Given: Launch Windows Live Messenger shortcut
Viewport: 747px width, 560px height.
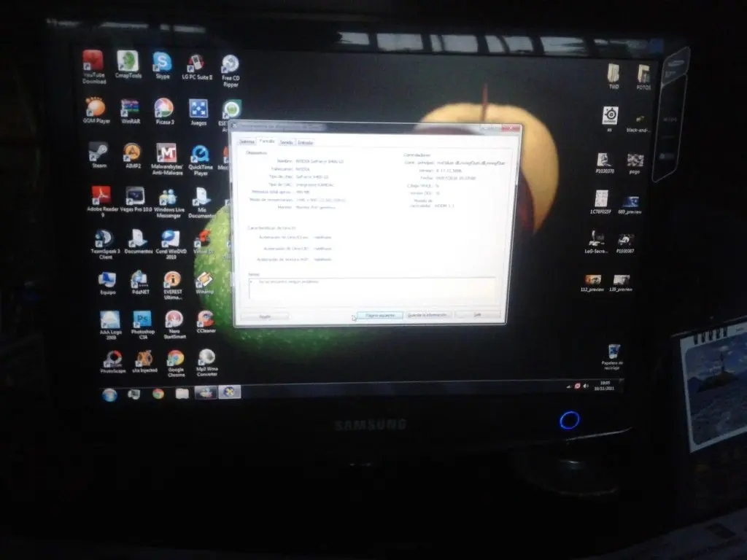Looking at the screenshot, I should (169, 203).
